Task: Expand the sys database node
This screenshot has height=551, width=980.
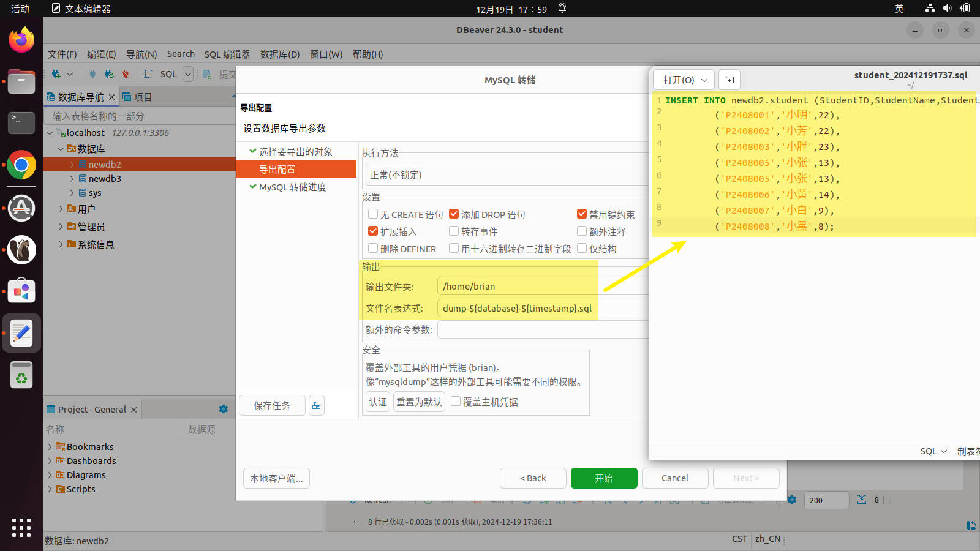Action: (72, 193)
